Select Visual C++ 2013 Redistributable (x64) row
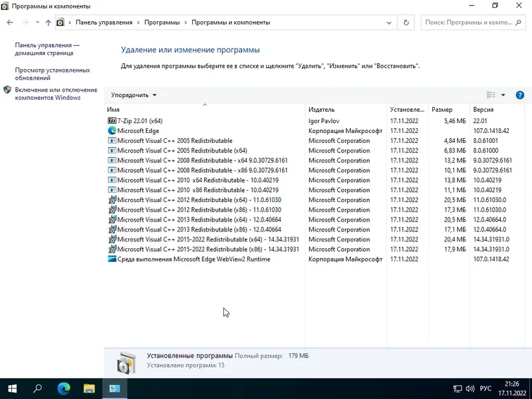Viewport: 532px width, 399px height. click(314, 219)
